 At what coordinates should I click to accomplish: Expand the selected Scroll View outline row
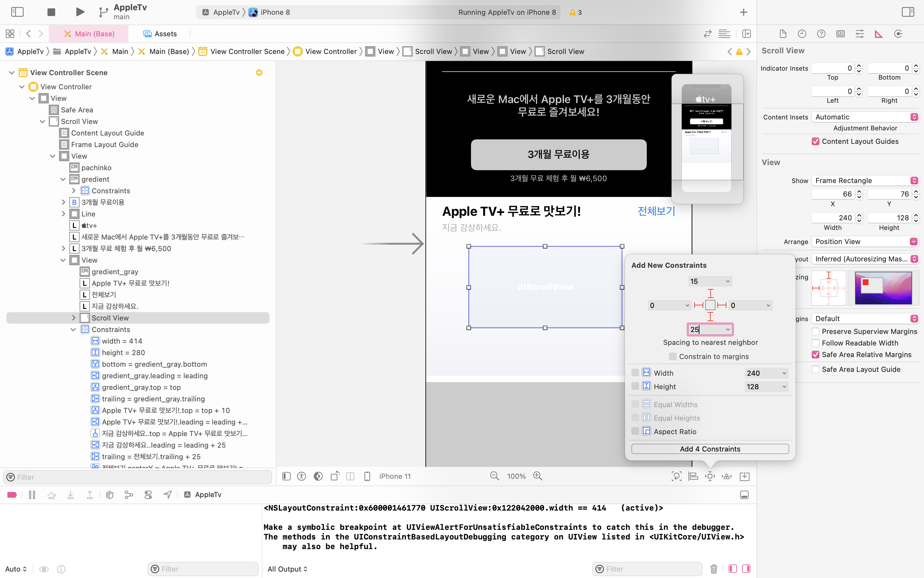point(74,318)
